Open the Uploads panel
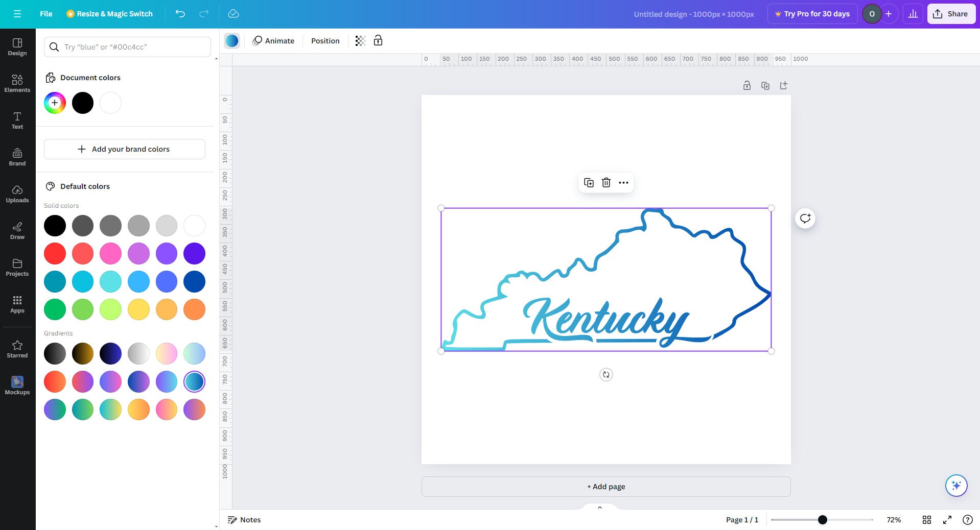 click(17, 194)
